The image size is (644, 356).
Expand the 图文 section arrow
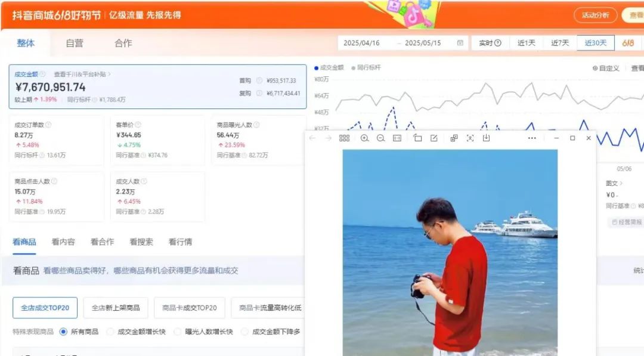pos(621,183)
